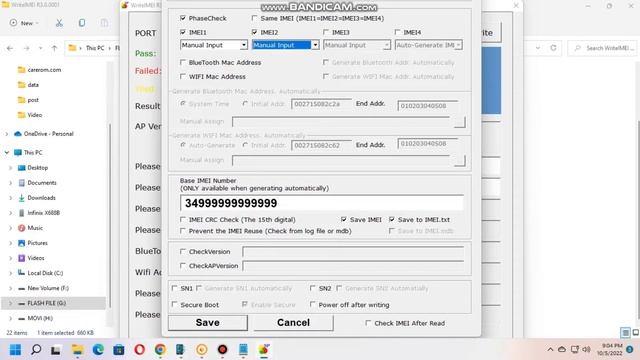Screen dimensions: 640x360
Task: Open Task View on the taskbar
Action: click(x=56, y=350)
